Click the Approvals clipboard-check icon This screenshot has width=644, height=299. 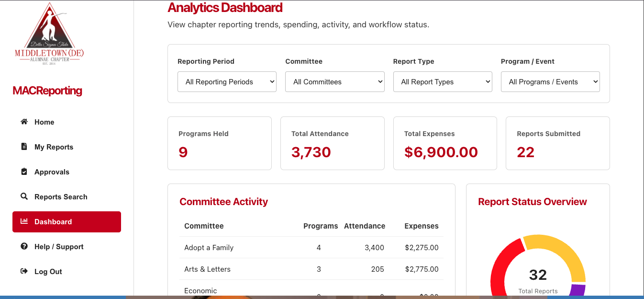[24, 172]
